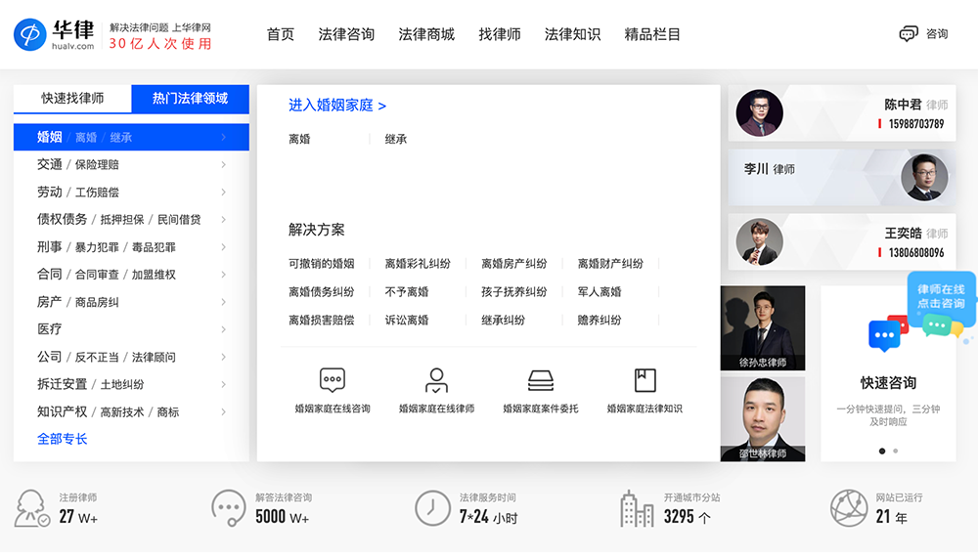Open the 离婚 link under 进入婚姻家庭

coord(299,139)
